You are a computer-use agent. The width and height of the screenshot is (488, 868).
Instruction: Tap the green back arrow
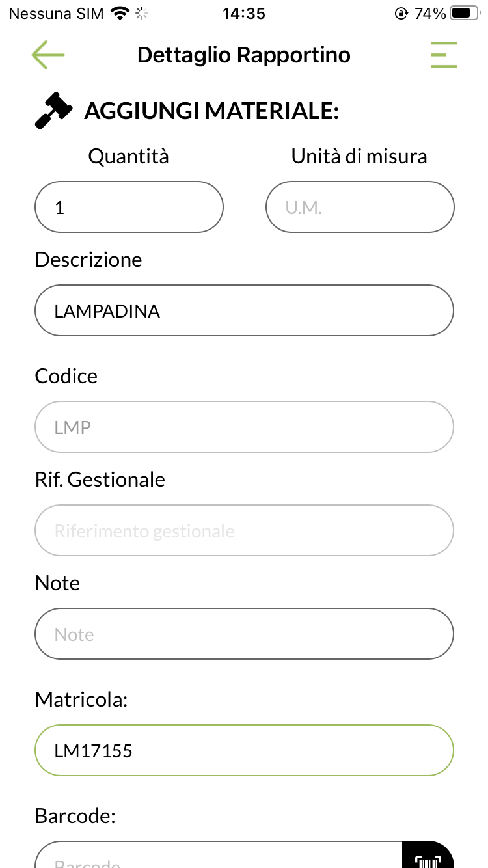(48, 55)
